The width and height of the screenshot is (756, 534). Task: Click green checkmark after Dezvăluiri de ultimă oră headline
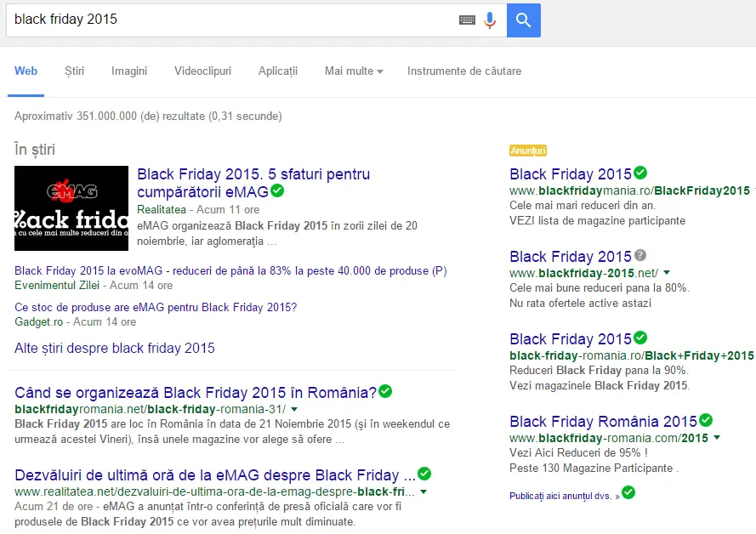tap(424, 474)
